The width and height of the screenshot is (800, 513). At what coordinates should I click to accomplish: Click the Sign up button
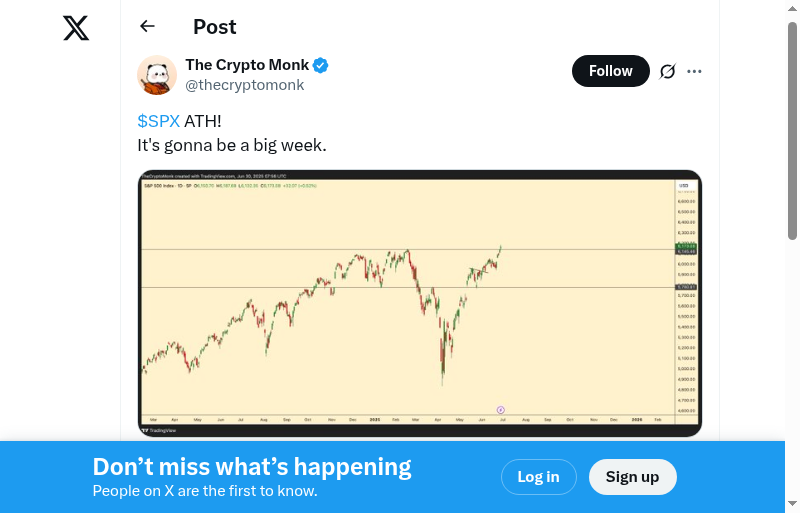(x=632, y=477)
